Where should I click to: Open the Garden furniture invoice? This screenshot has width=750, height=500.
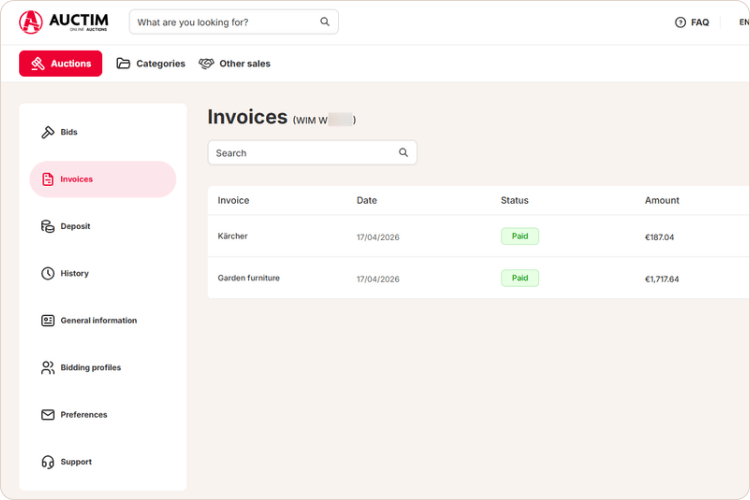click(248, 278)
